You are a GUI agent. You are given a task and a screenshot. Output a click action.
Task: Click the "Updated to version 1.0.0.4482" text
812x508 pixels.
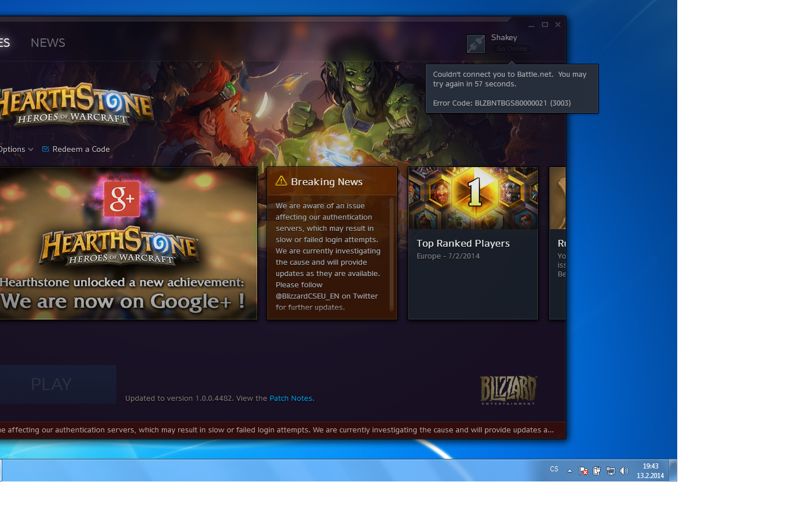179,398
